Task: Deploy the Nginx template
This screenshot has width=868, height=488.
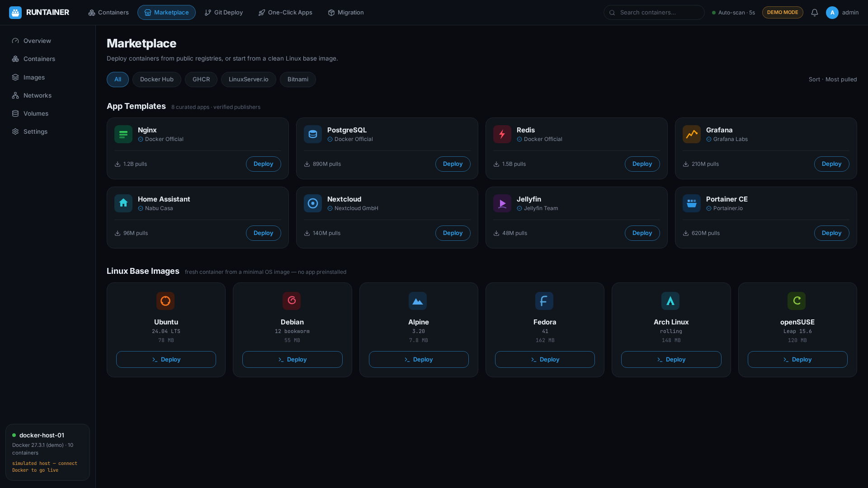Action: coord(264,164)
